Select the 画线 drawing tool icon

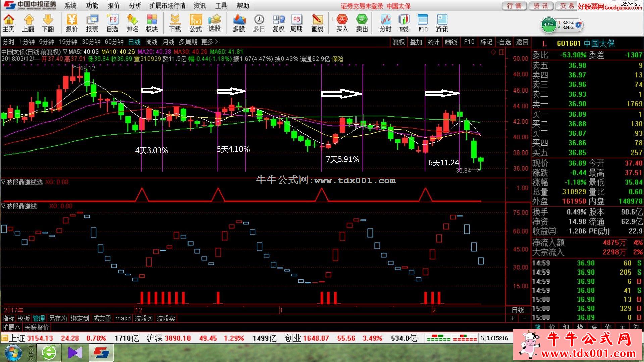point(317,23)
